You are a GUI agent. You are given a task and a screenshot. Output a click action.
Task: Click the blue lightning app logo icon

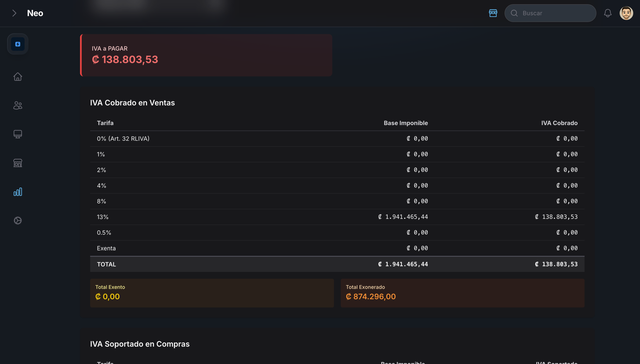[18, 44]
